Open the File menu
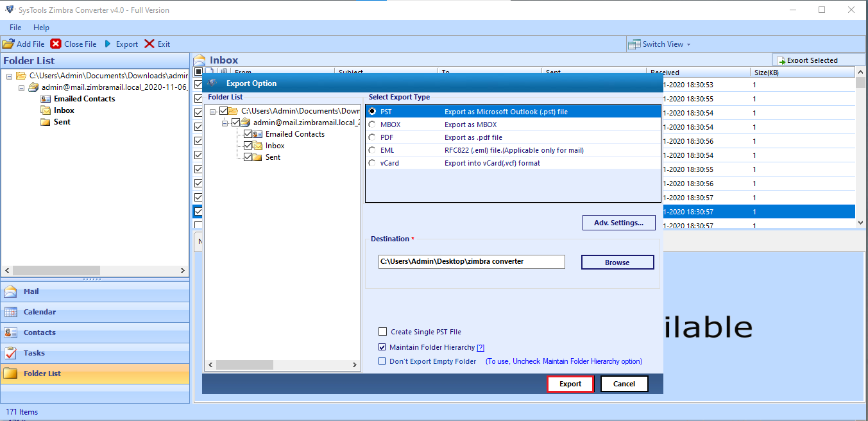868x421 pixels. point(15,28)
